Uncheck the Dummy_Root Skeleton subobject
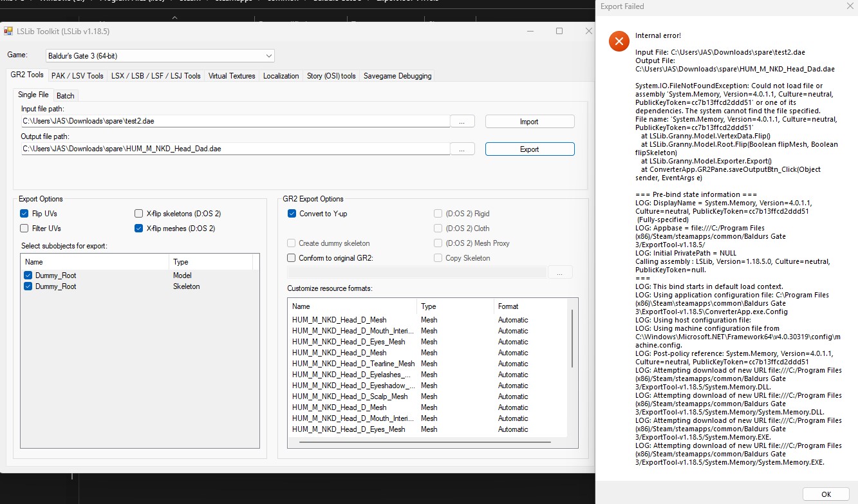Viewport: 858px width, 504px height. (x=28, y=286)
